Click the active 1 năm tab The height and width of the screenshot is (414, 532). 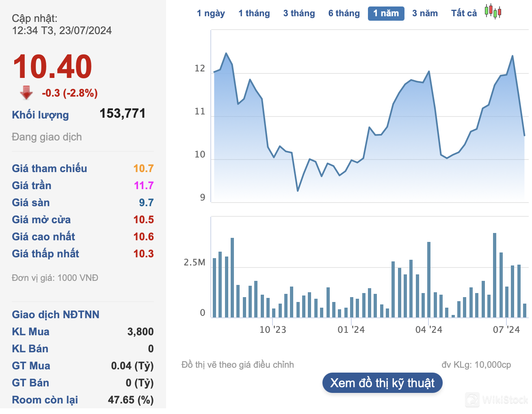click(386, 13)
